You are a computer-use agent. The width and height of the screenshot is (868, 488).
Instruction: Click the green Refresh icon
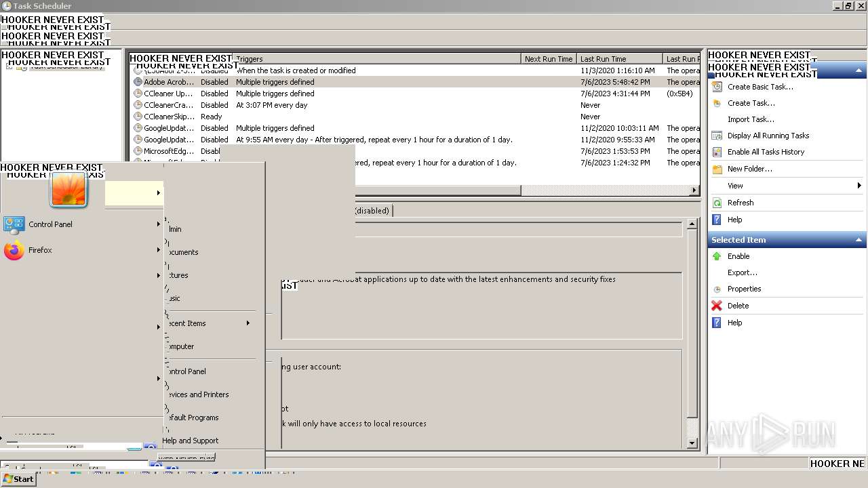coord(717,203)
